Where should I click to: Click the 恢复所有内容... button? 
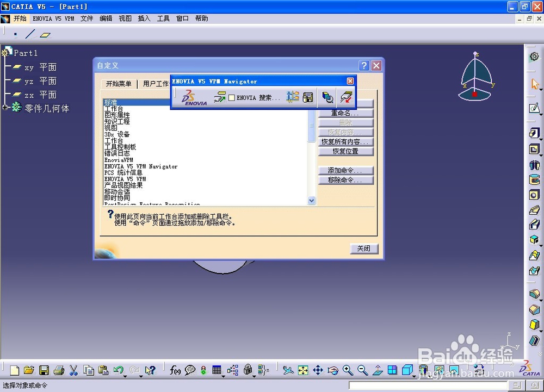345,142
